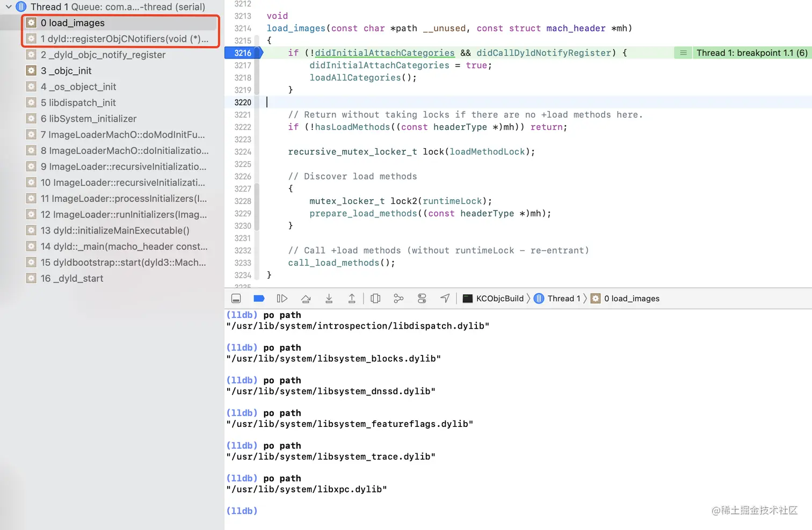Click line number 3229 in the gutter
Image resolution: width=812 pixels, height=530 pixels.
coord(243,213)
